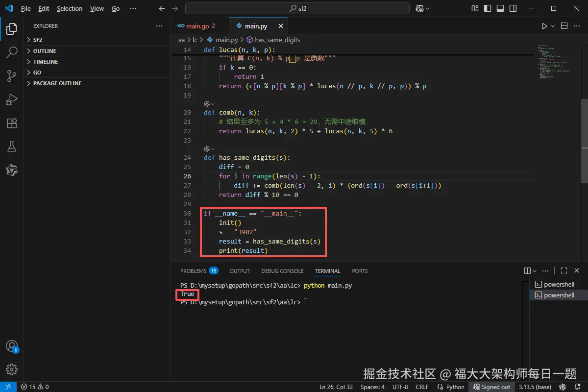The height and width of the screenshot is (392, 588).
Task: Split the editor right
Action: (x=564, y=26)
